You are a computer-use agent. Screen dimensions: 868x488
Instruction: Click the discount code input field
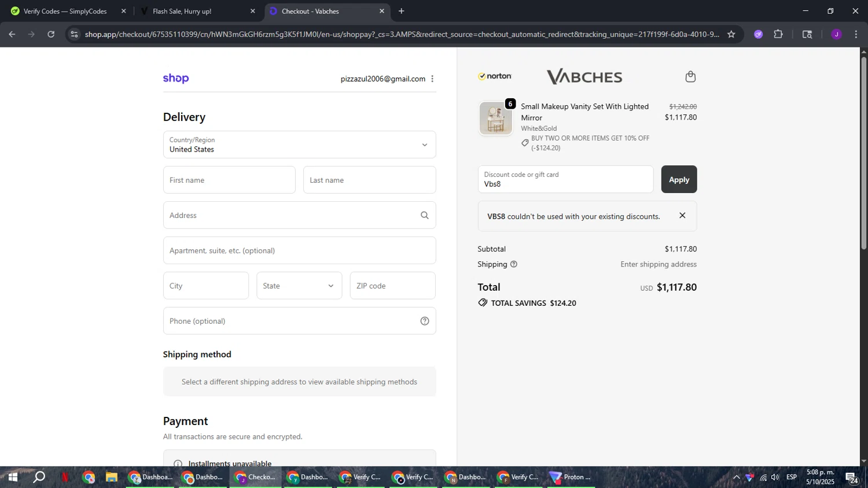565,179
